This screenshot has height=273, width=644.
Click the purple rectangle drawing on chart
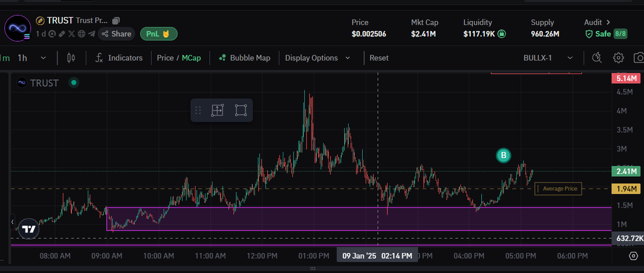pos(358,219)
